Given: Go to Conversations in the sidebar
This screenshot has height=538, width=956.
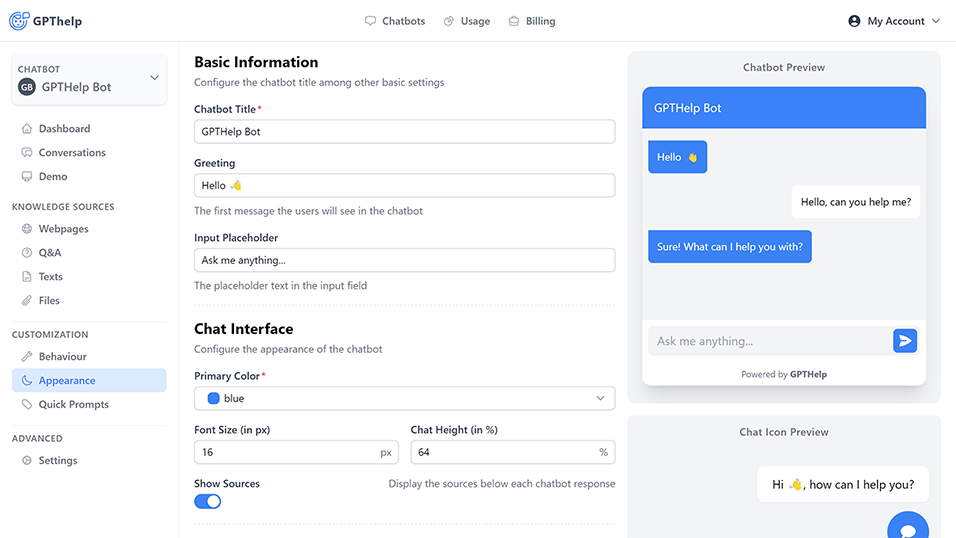Looking at the screenshot, I should pyautogui.click(x=72, y=153).
